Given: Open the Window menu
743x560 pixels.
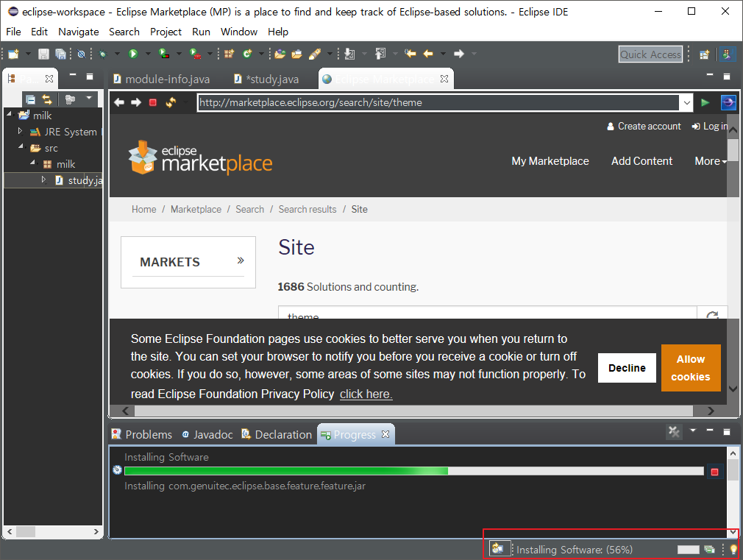Looking at the screenshot, I should 239,32.
